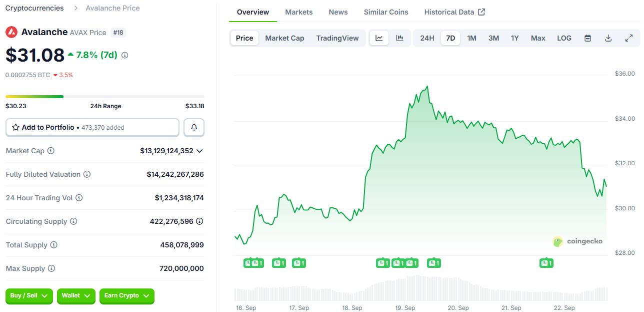Click the info icon next to Circulating Supply label
The width and height of the screenshot is (644, 312).
click(73, 221)
